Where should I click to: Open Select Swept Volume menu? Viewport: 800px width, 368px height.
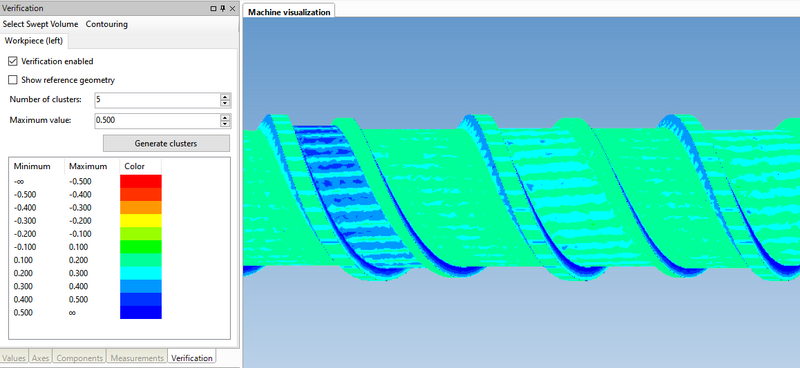tap(40, 24)
